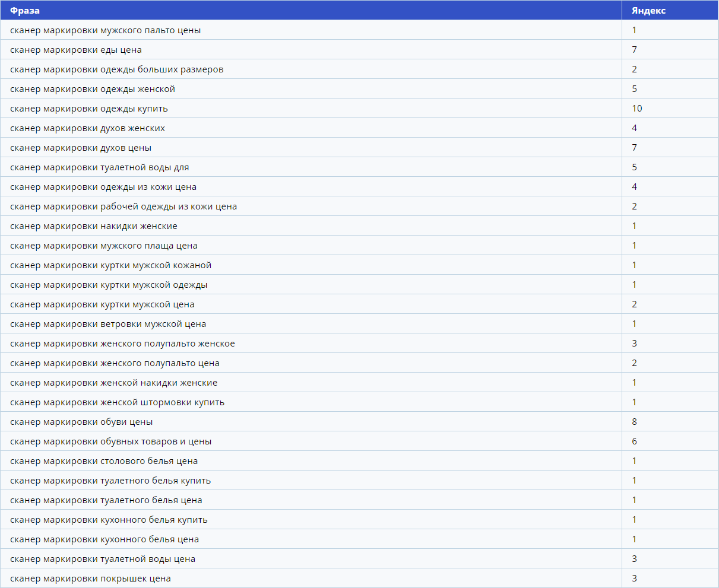Select row "сканер маркировки женской штормовки купить"
This screenshot has height=588, width=719.
click(x=359, y=402)
